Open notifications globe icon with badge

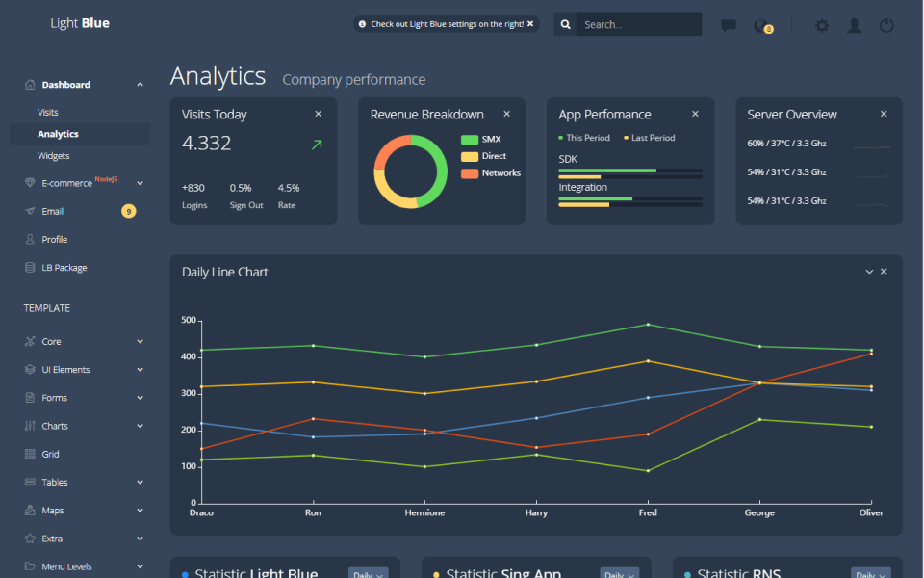tap(760, 26)
